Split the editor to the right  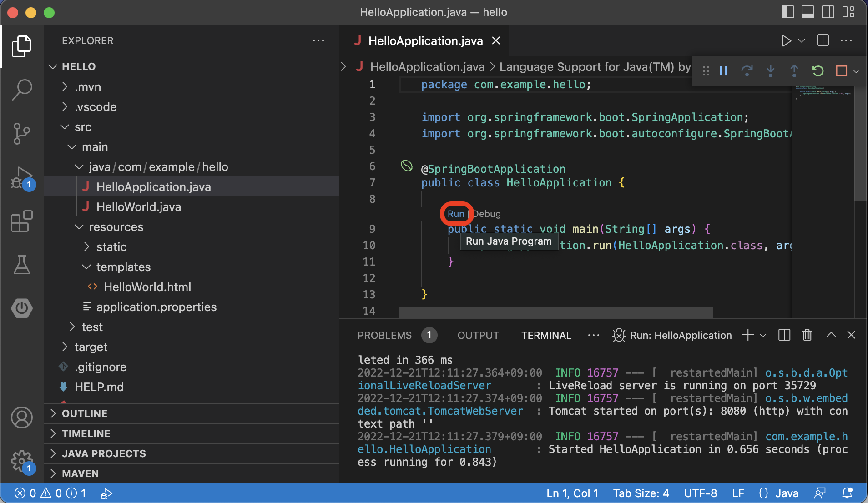tap(823, 40)
